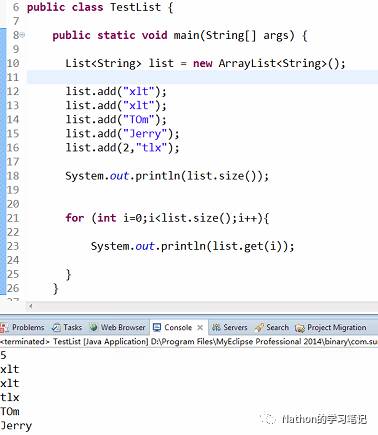The height and width of the screenshot is (435, 378).
Task: Click the horizontal scrollbar left arrow
Action: tap(30, 306)
